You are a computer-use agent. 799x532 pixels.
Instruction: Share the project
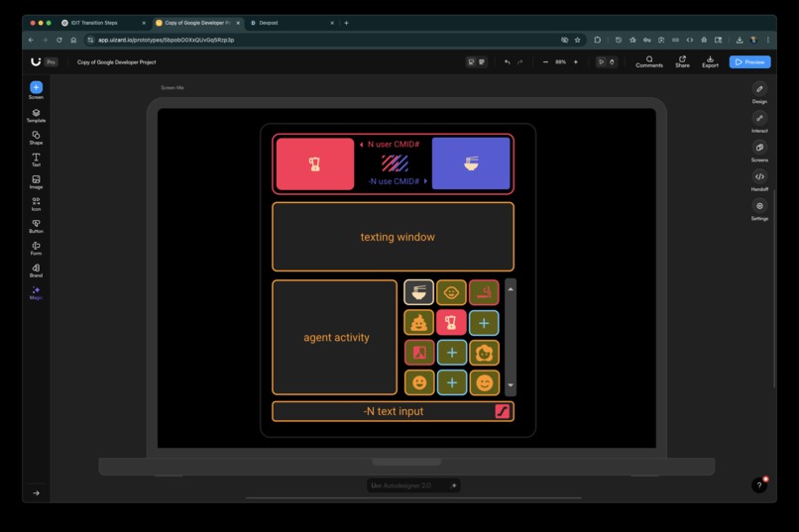(x=682, y=61)
